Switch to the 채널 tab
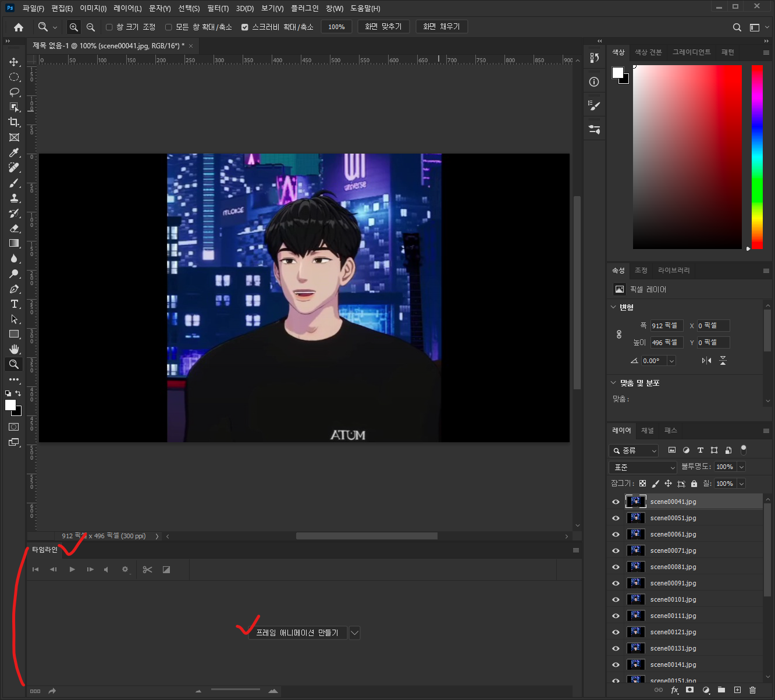This screenshot has height=700, width=775. [648, 431]
